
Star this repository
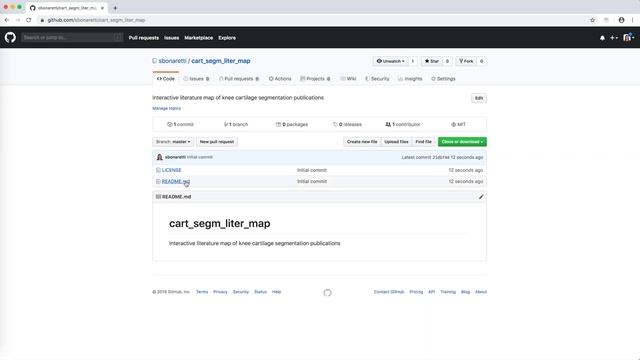[x=432, y=61]
